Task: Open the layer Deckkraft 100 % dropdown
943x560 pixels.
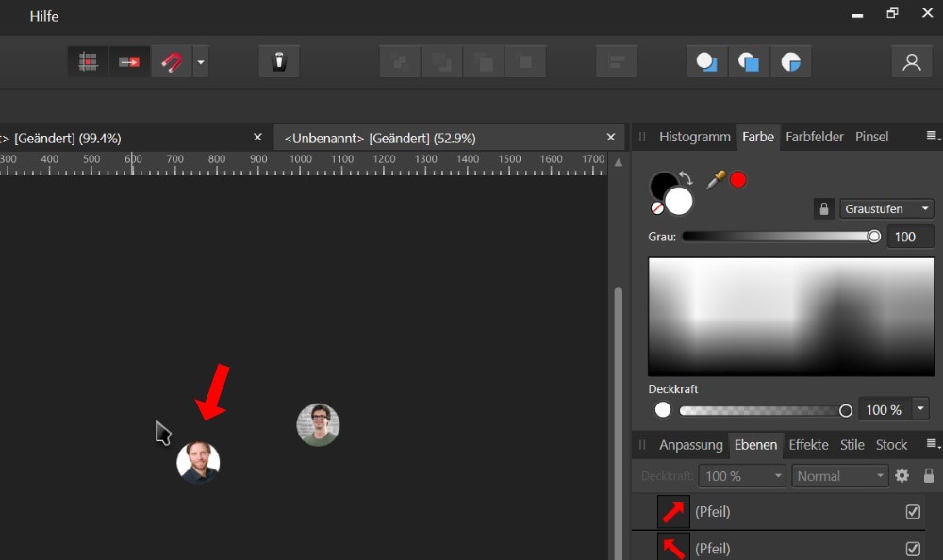Action: coord(742,476)
